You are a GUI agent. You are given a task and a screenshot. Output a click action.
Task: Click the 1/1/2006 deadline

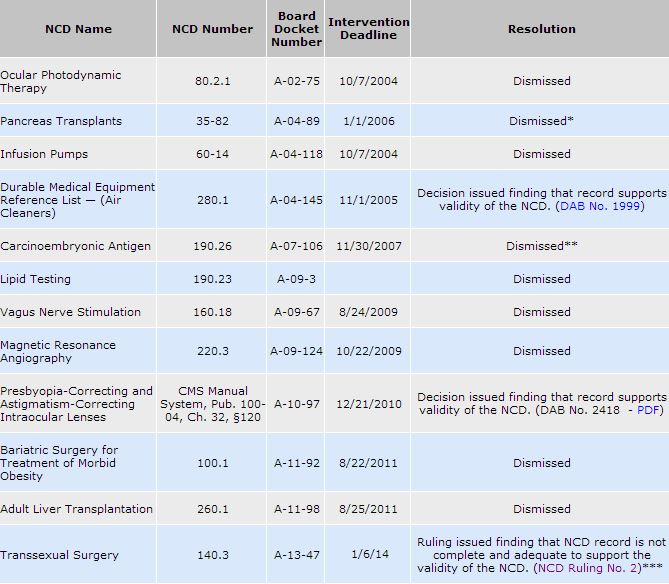[369, 121]
